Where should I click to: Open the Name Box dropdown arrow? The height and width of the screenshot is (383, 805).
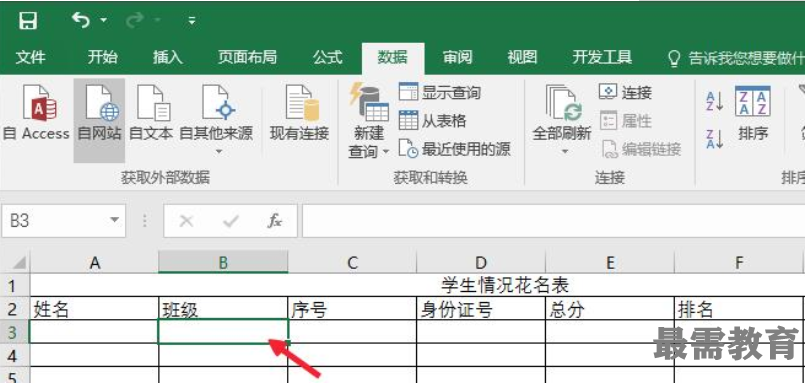[x=114, y=221]
